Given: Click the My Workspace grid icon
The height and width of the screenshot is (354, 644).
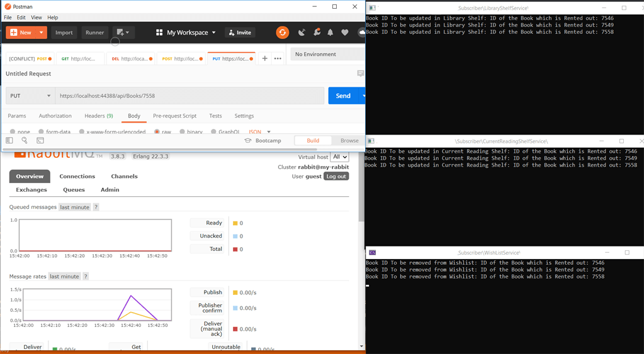Looking at the screenshot, I should pos(159,33).
